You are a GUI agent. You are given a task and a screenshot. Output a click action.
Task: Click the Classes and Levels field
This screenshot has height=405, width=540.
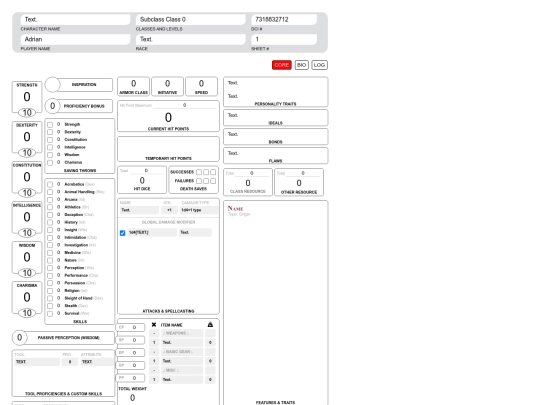click(191, 20)
